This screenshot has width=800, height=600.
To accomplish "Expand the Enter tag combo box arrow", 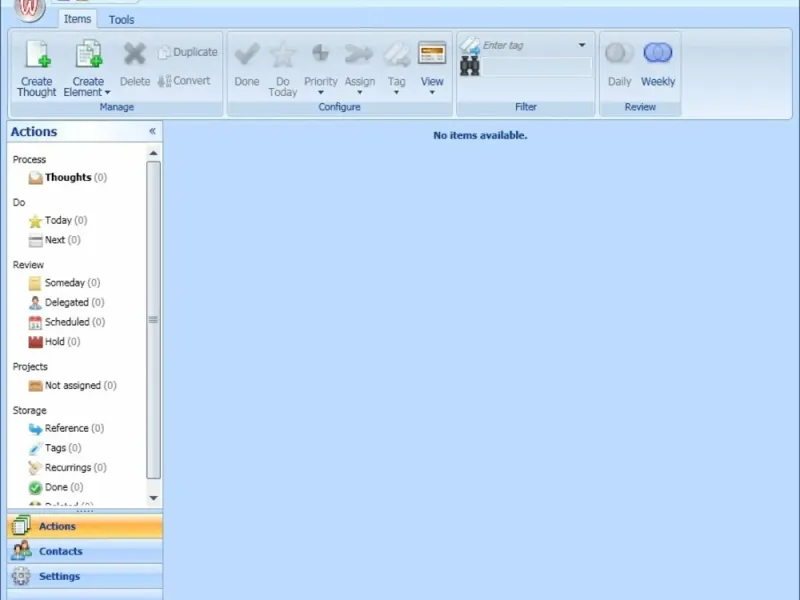I will pos(582,45).
